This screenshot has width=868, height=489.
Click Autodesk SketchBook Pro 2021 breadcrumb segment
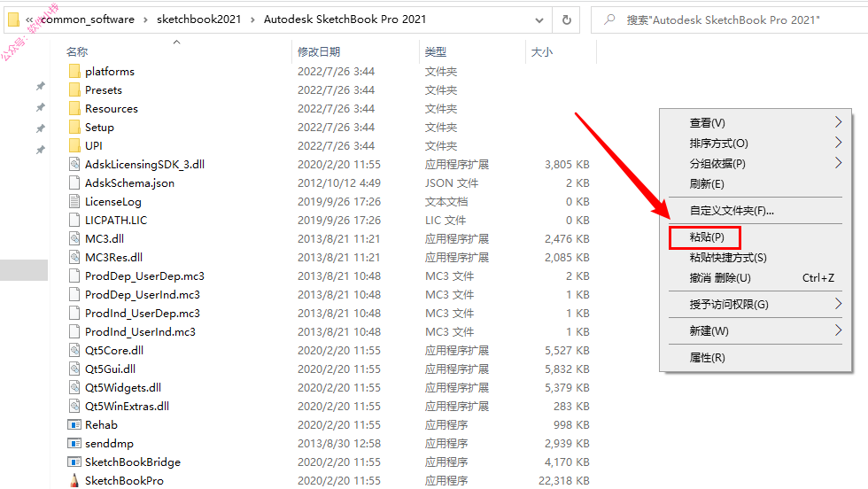click(345, 19)
